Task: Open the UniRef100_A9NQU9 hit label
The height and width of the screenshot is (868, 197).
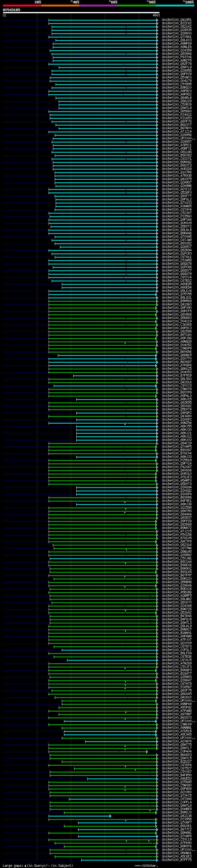Action: [176, 341]
